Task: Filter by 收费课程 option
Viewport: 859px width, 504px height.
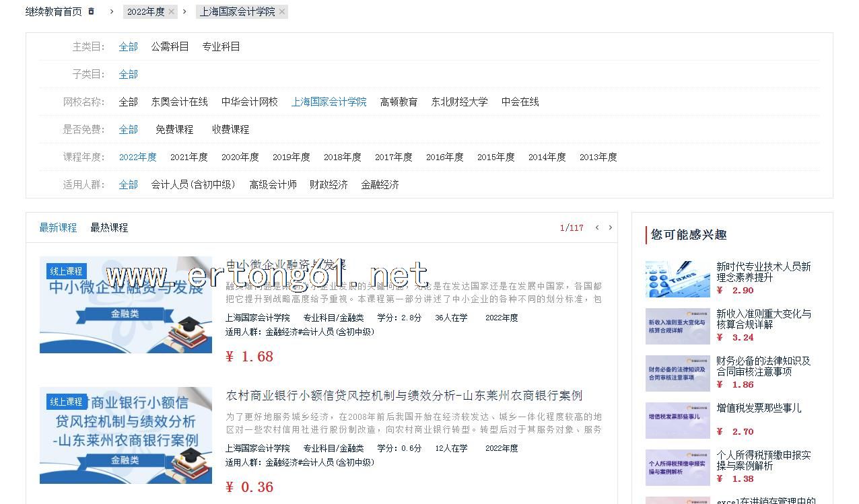Action: pyautogui.click(x=230, y=129)
